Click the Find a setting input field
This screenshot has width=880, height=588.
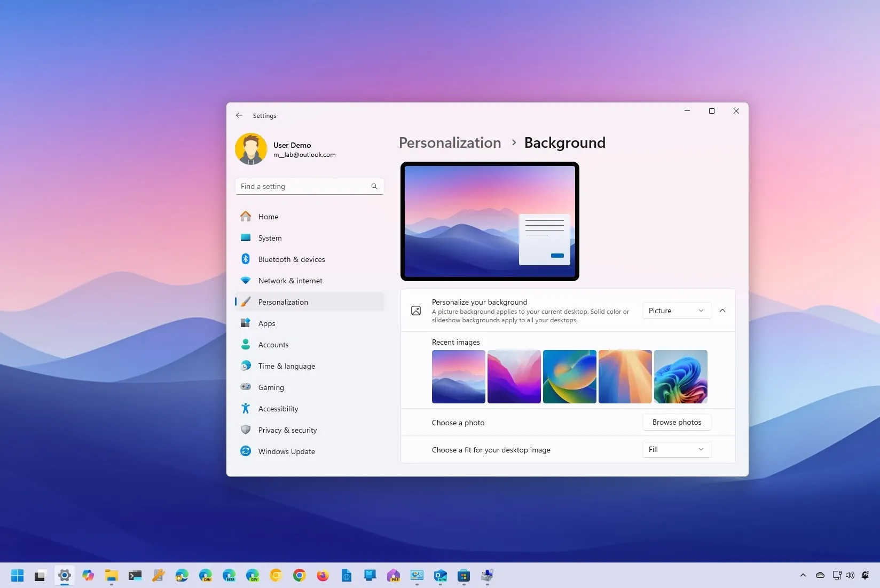click(x=304, y=186)
